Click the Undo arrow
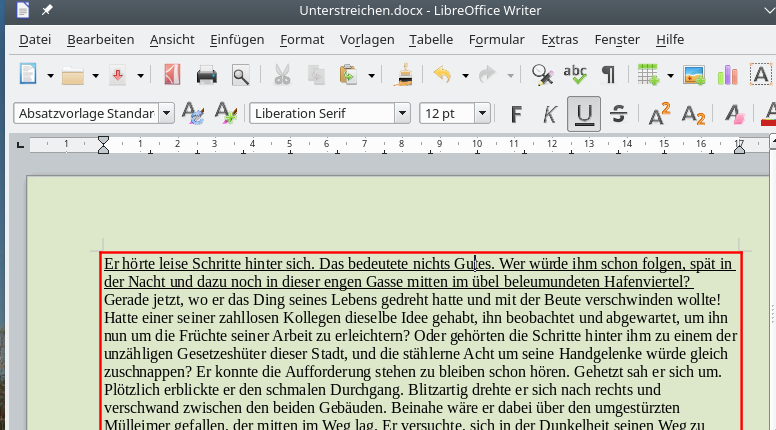 [x=442, y=75]
